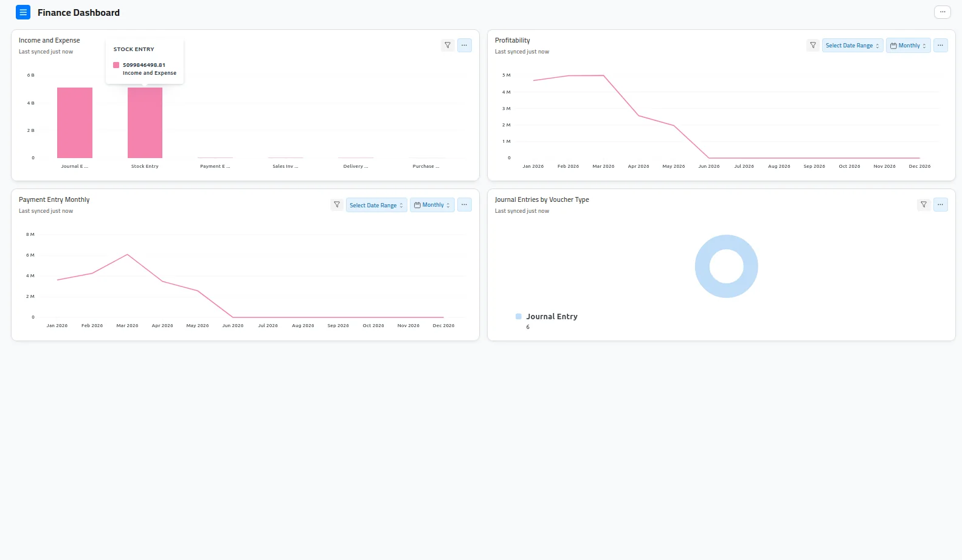Filter the Profitability chart
Image resolution: width=962 pixels, height=560 pixels.
813,46
